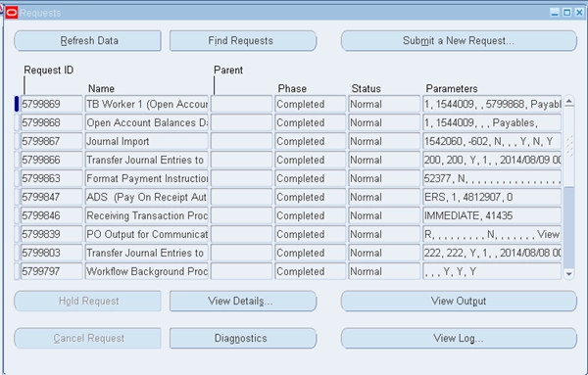Screen dimensions: 588x375
Task: Click the scrollbar down arrow
Action: click(x=568, y=274)
